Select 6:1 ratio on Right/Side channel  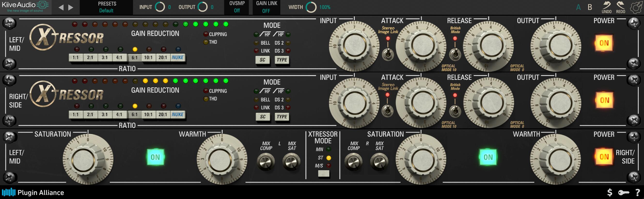(134, 115)
